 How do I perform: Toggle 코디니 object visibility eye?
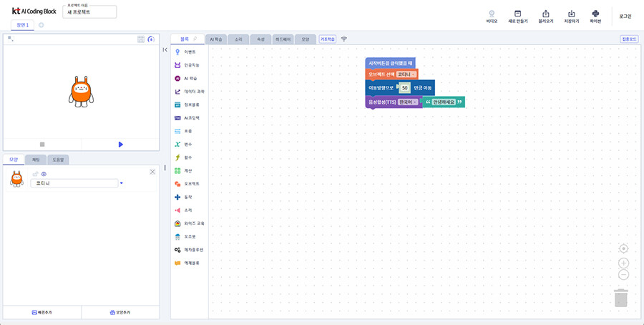point(44,174)
